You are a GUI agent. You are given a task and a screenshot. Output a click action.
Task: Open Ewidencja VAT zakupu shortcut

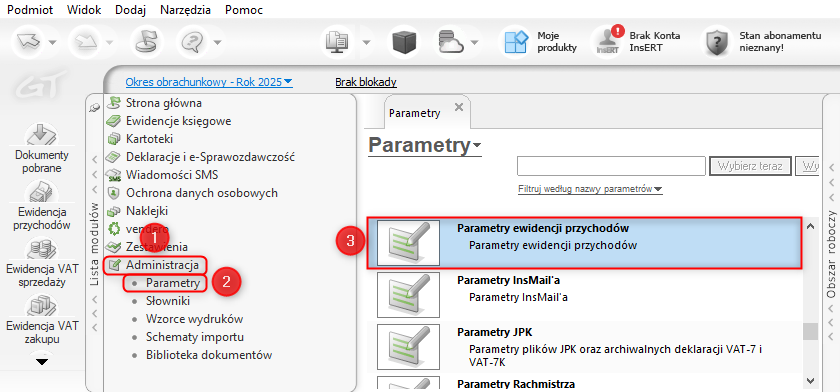[42, 319]
